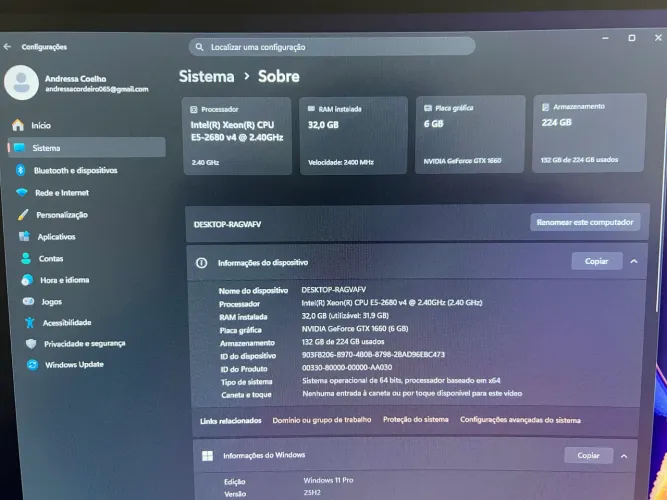This screenshot has width=667, height=500.
Task: Collapse the Informações do Windows section
Action: pos(624,456)
